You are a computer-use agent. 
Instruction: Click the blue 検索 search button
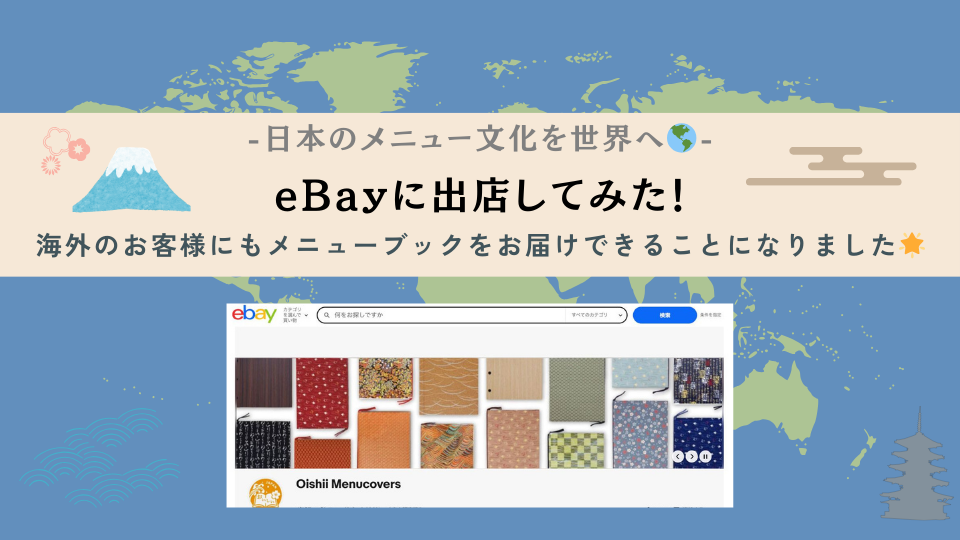pyautogui.click(x=665, y=315)
